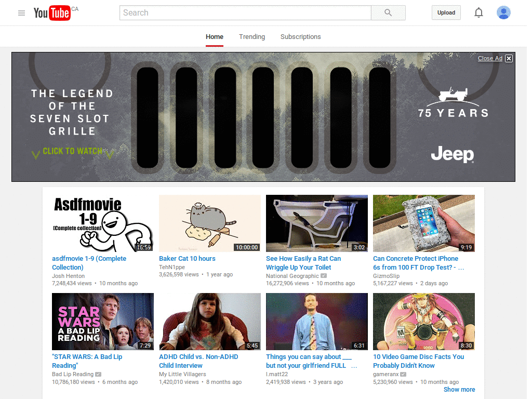
Task: Click '75 YEARS' emblem in ad
Action: [x=453, y=103]
